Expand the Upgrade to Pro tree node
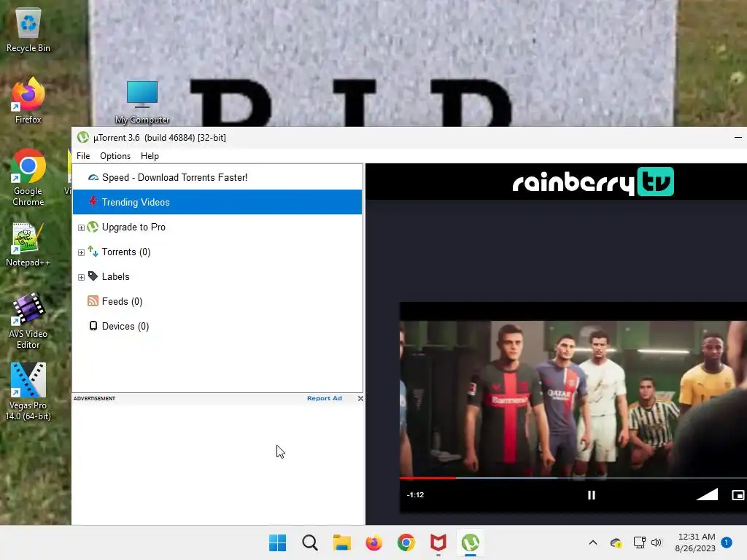This screenshot has height=560, width=747. click(x=81, y=227)
